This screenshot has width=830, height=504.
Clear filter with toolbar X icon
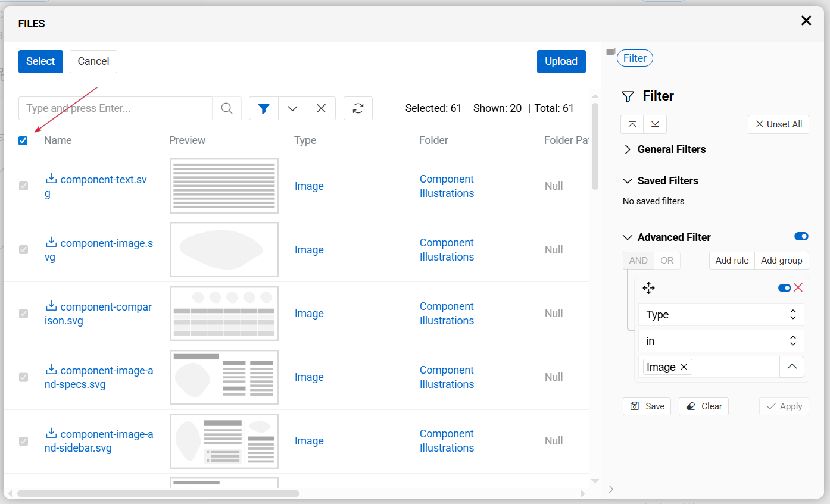(321, 108)
